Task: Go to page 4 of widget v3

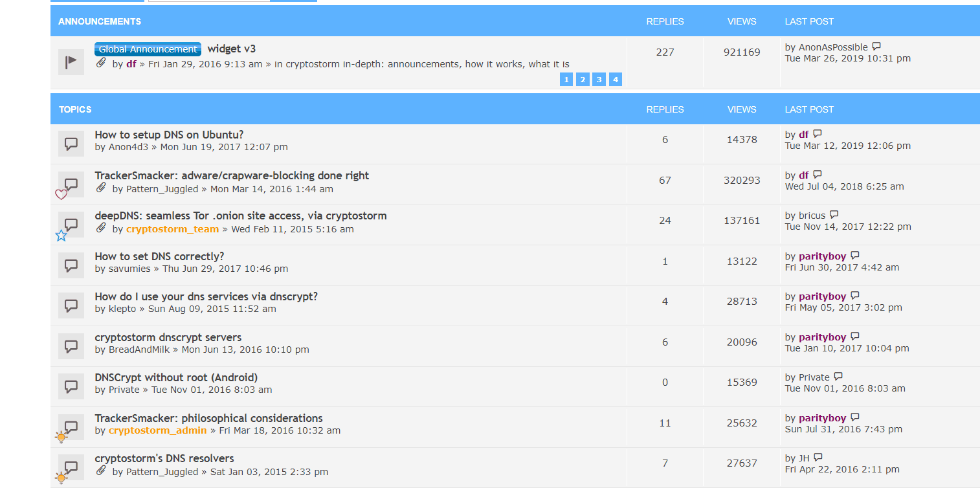Action: [x=616, y=80]
